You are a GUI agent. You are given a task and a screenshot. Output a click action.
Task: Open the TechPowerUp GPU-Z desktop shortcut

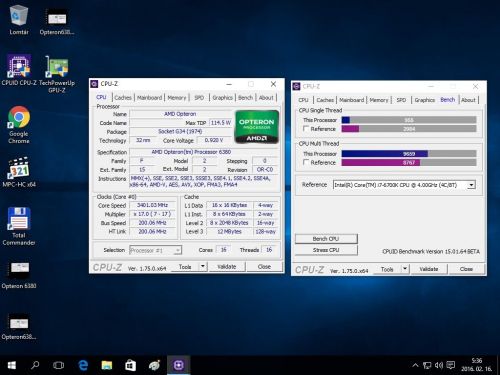pos(57,74)
